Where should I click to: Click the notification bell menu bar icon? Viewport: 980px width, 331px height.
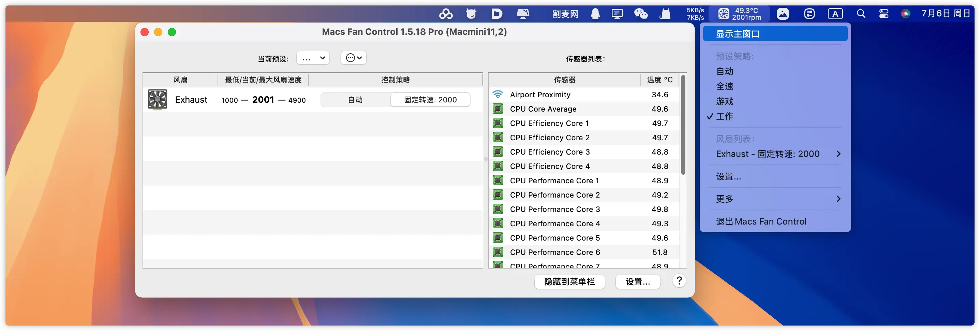[595, 14]
